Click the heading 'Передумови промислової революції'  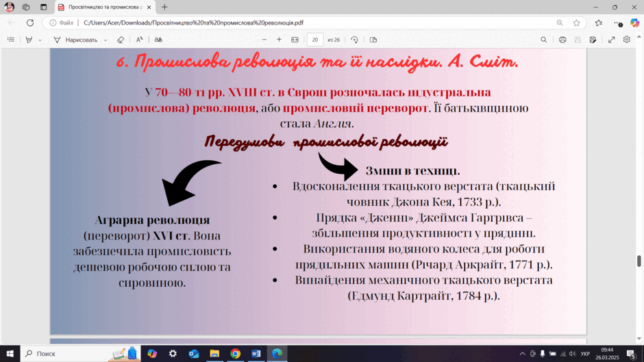tap(326, 142)
